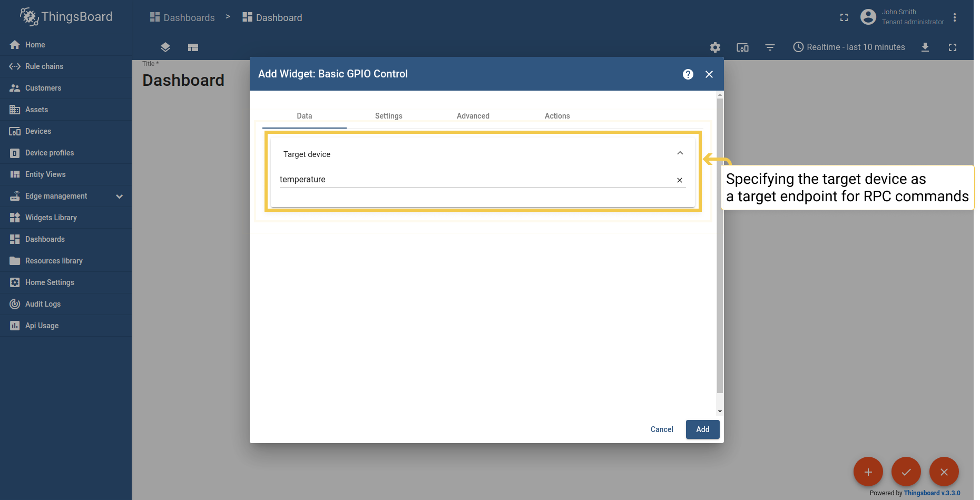Viewport: 980px width, 500px height.
Task: Click the Cancel button
Action: [x=661, y=429]
